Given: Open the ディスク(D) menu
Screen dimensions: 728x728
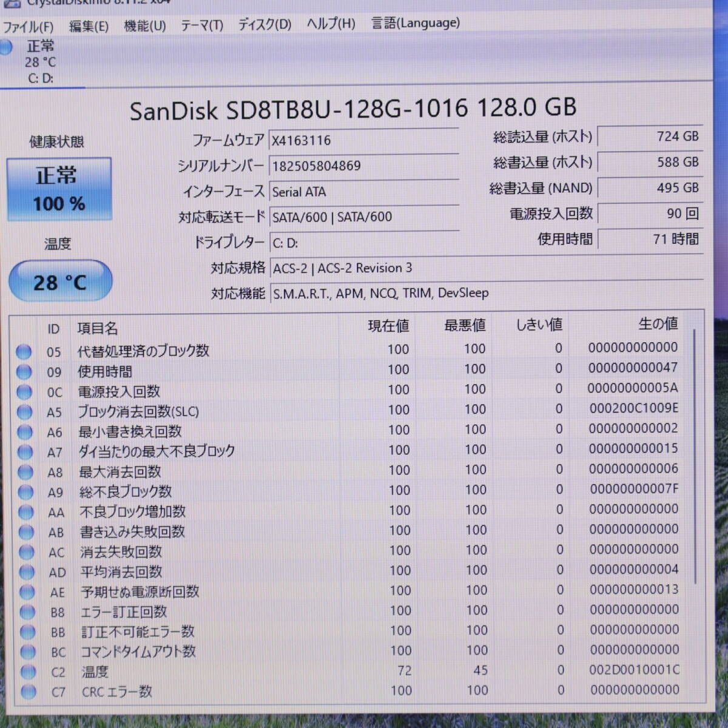Looking at the screenshot, I should click(x=265, y=25).
